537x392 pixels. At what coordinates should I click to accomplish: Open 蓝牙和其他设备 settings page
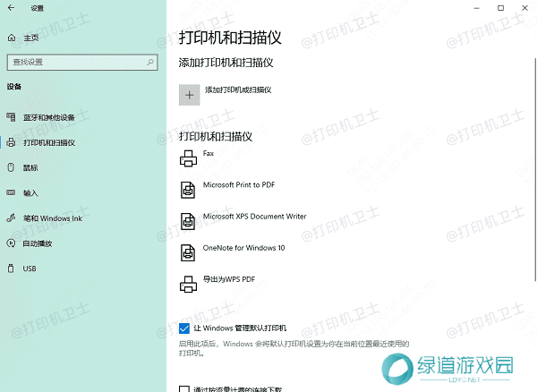point(49,117)
